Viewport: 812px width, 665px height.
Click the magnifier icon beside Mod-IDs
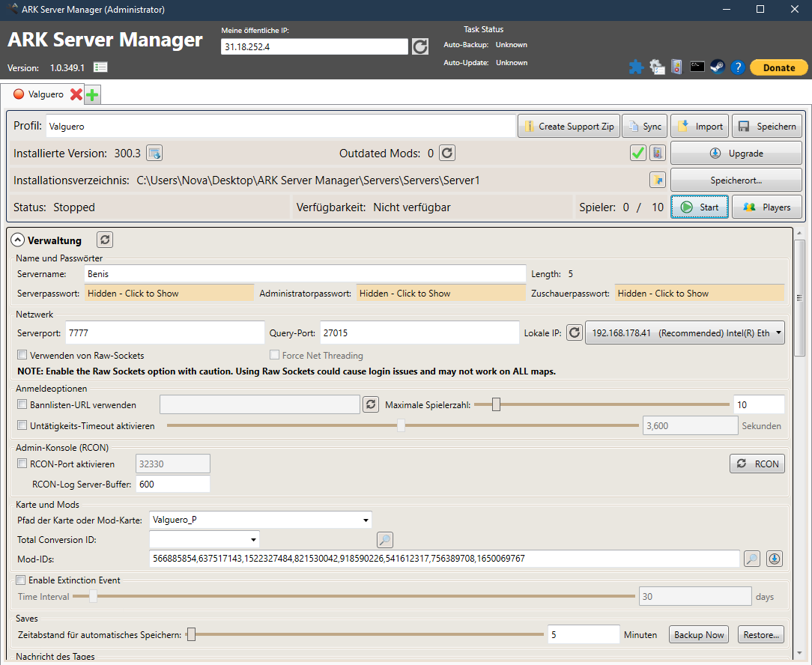click(x=751, y=559)
